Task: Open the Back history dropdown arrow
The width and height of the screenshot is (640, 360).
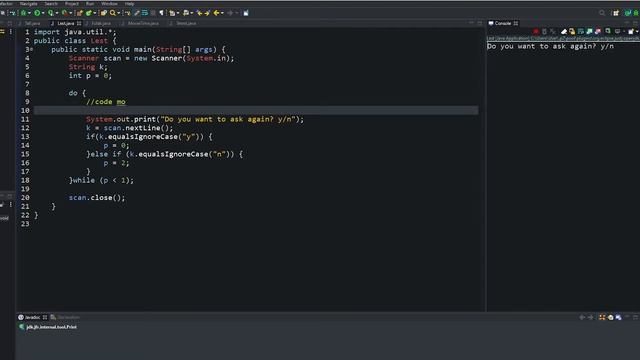Action: pos(222,13)
